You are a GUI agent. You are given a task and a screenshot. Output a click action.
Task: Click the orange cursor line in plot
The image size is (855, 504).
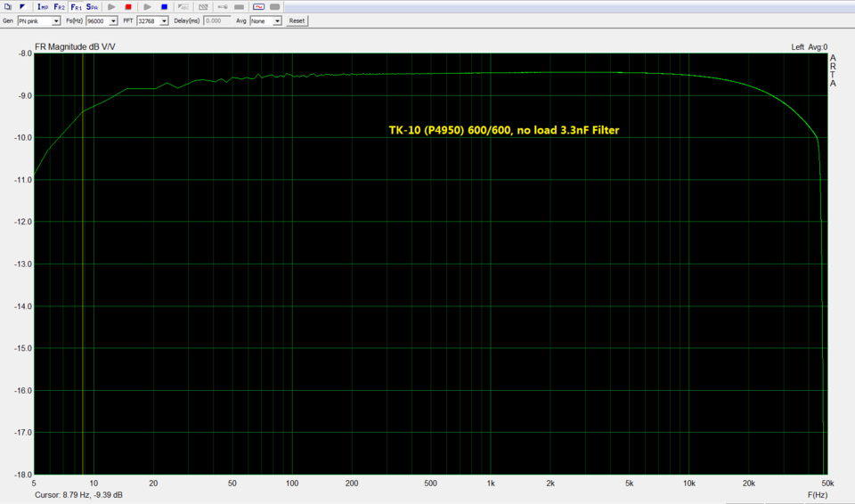[x=83, y=264]
